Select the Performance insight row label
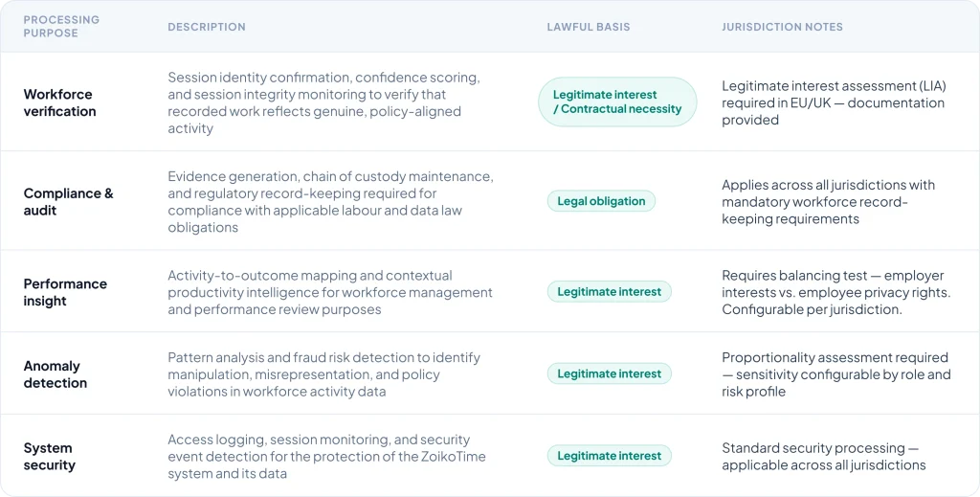The image size is (980, 497). 65,292
